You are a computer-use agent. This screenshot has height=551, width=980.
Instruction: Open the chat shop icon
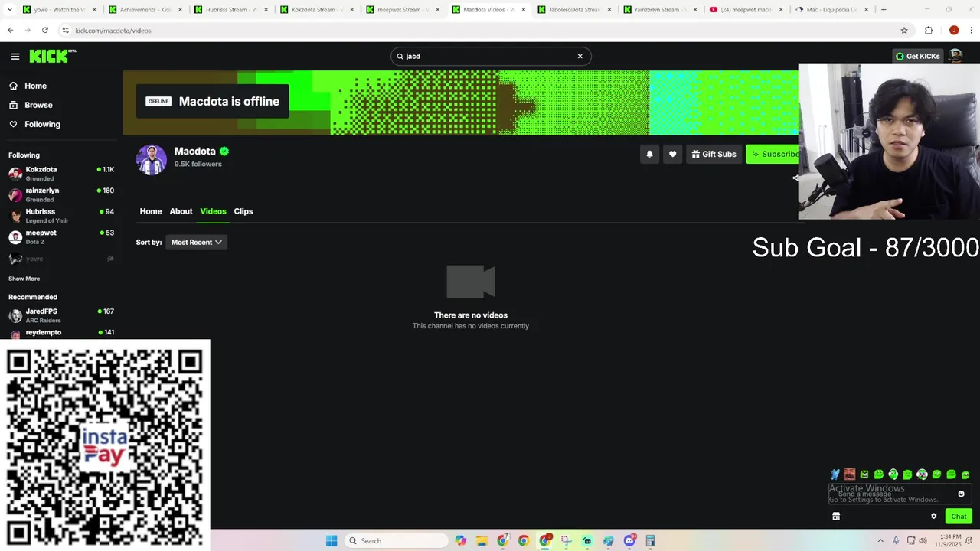(x=836, y=517)
